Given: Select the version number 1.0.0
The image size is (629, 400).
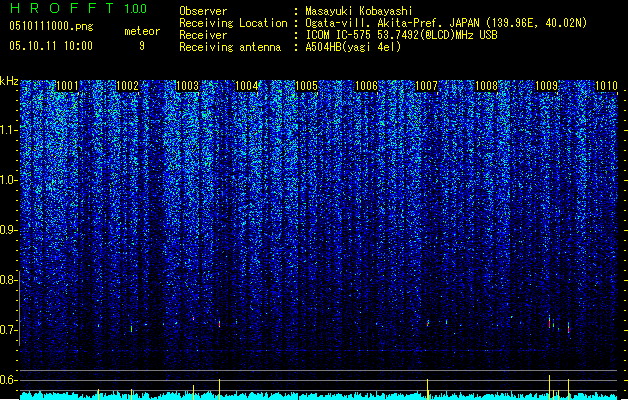Looking at the screenshot, I should [135, 8].
